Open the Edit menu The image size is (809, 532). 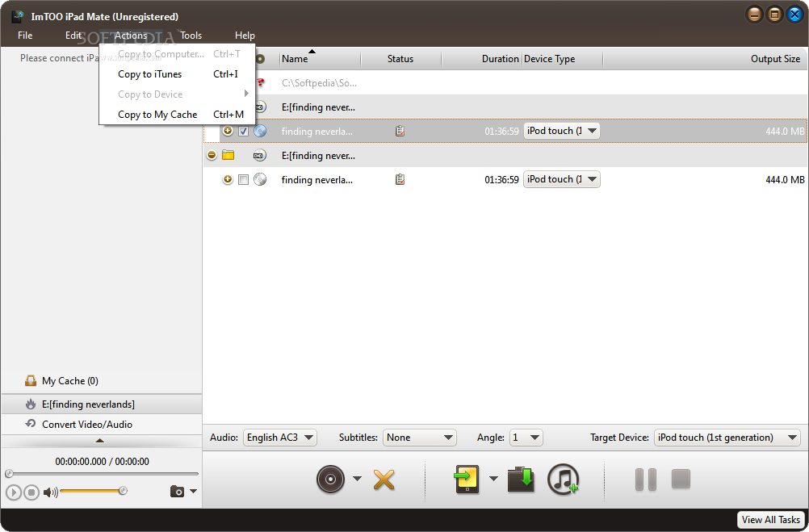73,36
